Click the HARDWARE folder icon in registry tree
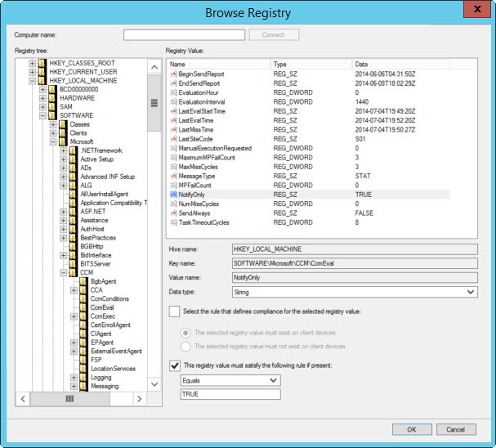The width and height of the screenshot is (496, 448). pyautogui.click(x=52, y=98)
